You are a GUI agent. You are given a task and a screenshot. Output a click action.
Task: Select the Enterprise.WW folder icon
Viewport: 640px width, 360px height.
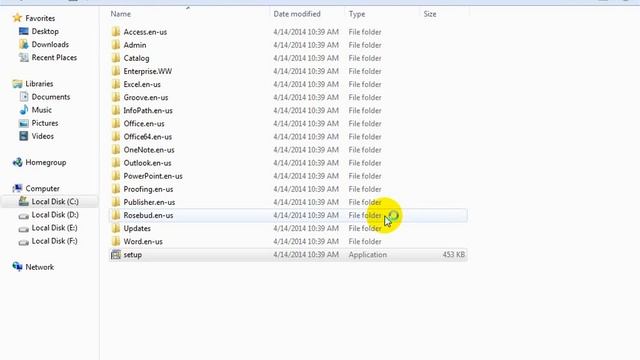pos(116,71)
